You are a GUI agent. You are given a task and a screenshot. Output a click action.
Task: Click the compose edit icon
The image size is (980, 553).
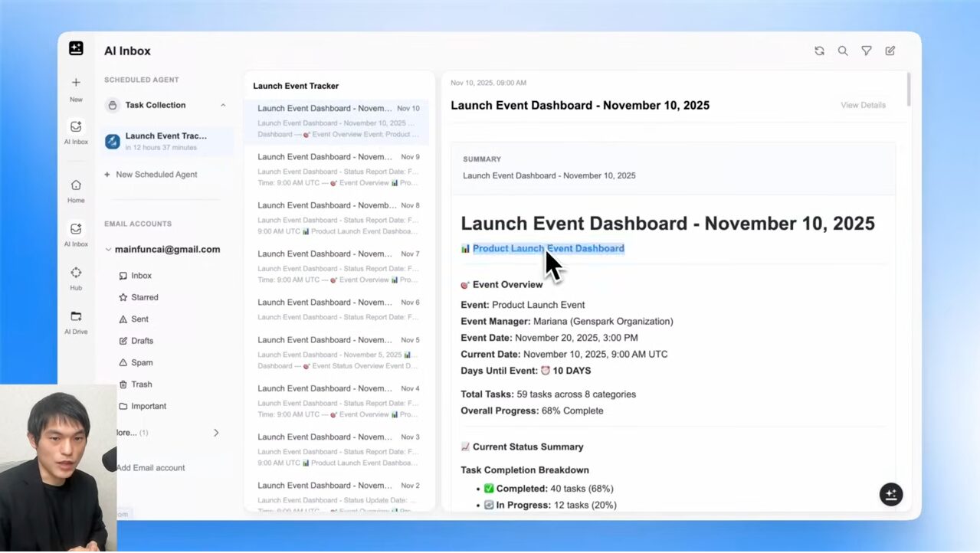pyautogui.click(x=890, y=51)
